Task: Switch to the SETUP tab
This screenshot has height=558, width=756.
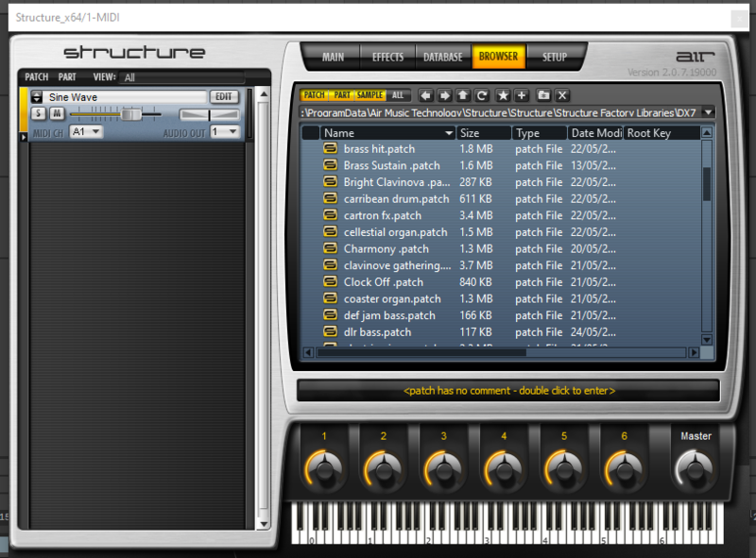Action: (554, 57)
